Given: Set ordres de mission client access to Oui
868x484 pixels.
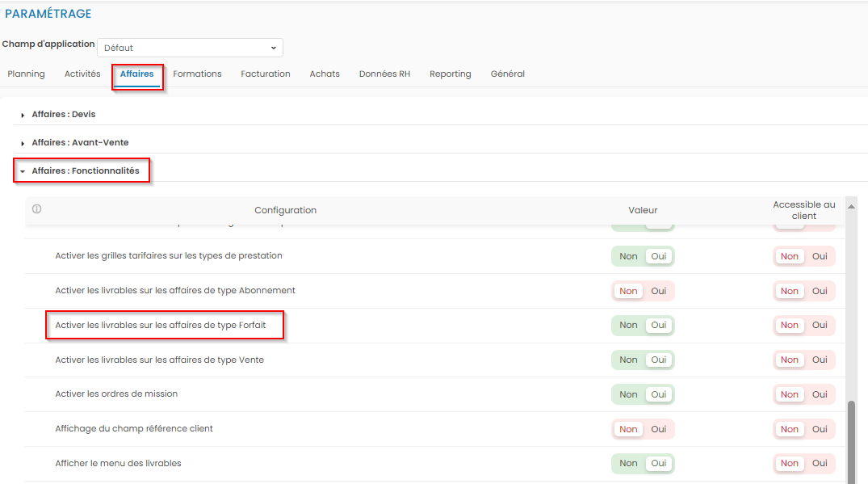Looking at the screenshot, I should [x=820, y=394].
